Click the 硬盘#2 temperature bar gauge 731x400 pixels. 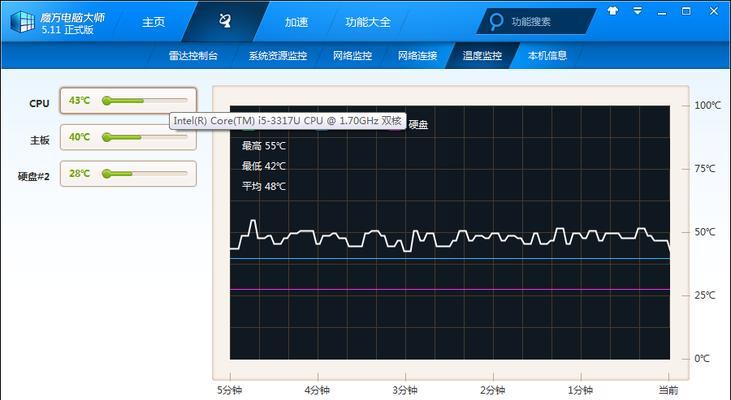pyautogui.click(x=145, y=173)
